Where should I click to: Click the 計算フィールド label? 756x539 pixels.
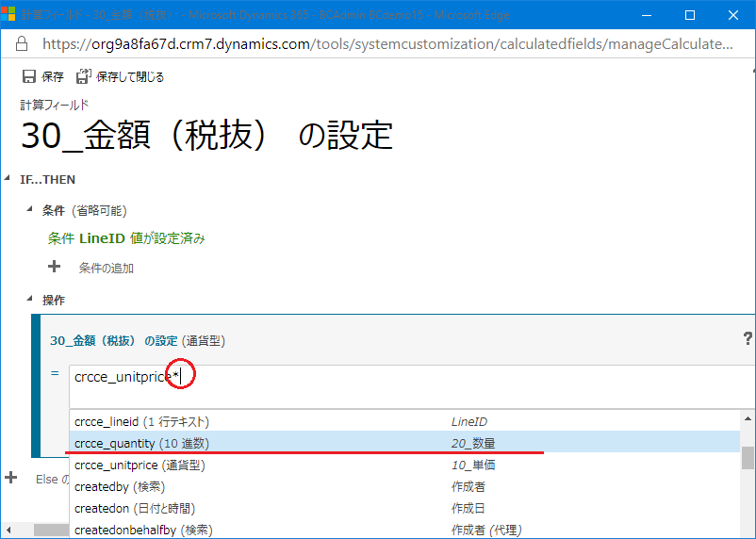coord(55,105)
